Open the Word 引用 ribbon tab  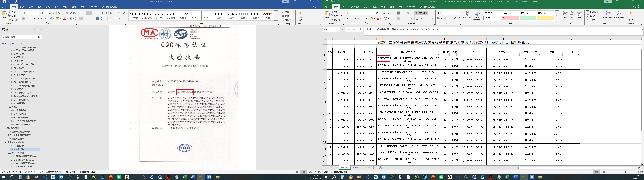coord(48,7)
